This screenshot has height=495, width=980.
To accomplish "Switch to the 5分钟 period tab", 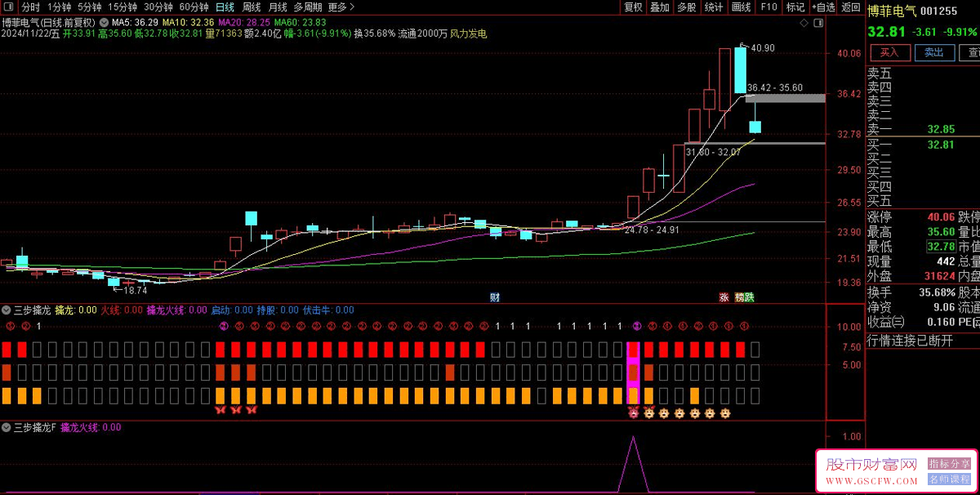I will (90, 7).
